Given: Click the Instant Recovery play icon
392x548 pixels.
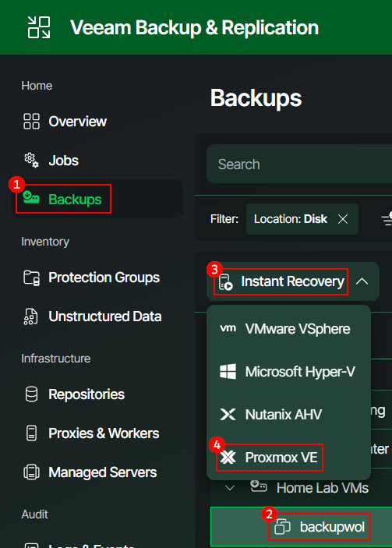Looking at the screenshot, I should point(226,282).
